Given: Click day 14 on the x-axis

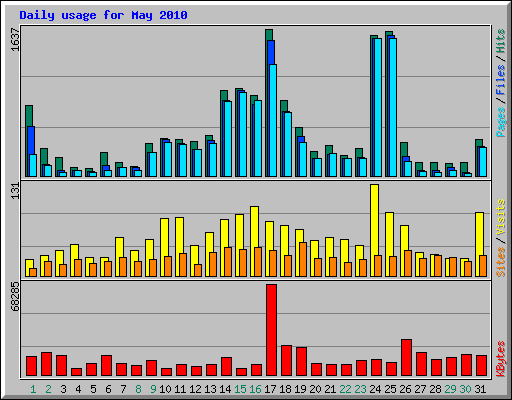Looking at the screenshot, I should pos(225,389).
